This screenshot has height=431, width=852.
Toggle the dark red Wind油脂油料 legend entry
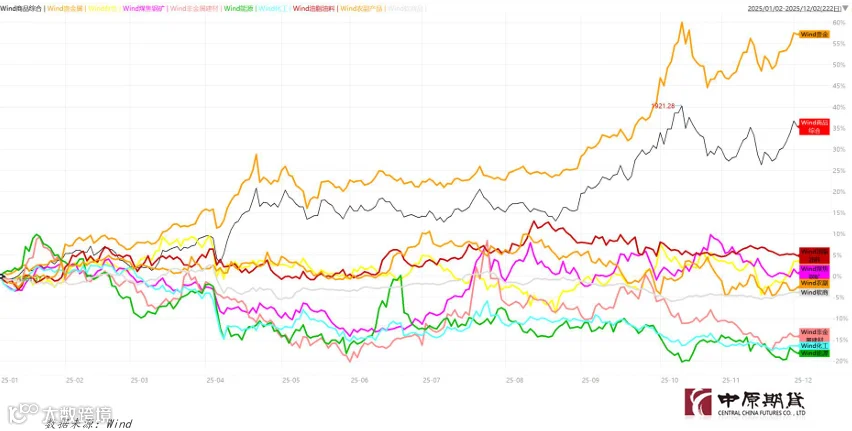pyautogui.click(x=314, y=8)
